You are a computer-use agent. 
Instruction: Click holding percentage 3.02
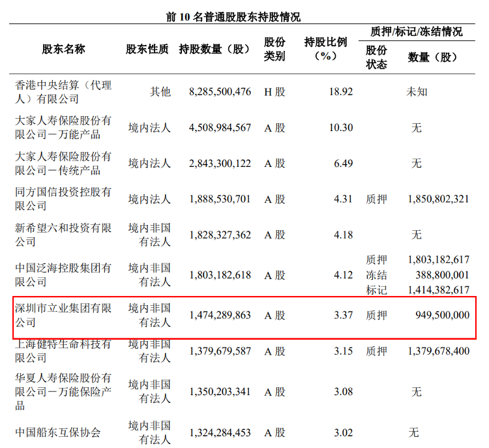tap(344, 432)
